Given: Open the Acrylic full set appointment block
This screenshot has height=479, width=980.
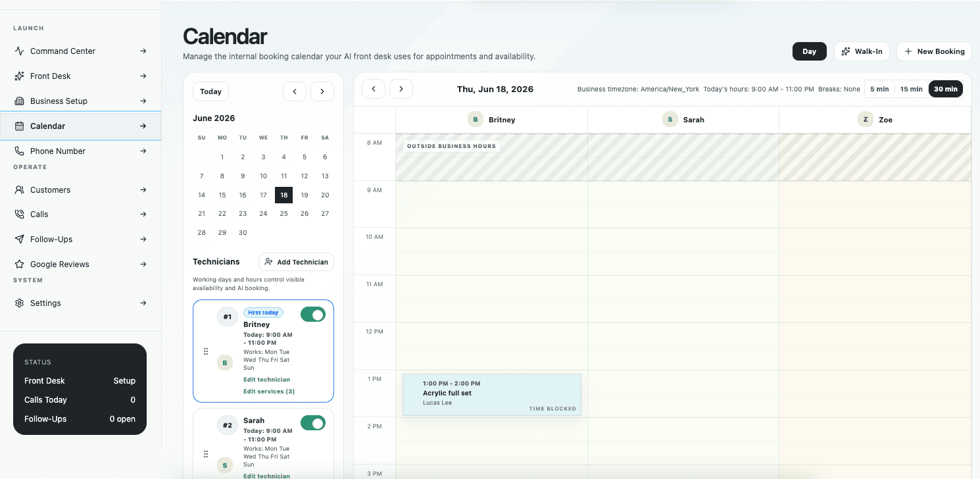Looking at the screenshot, I should click(492, 395).
